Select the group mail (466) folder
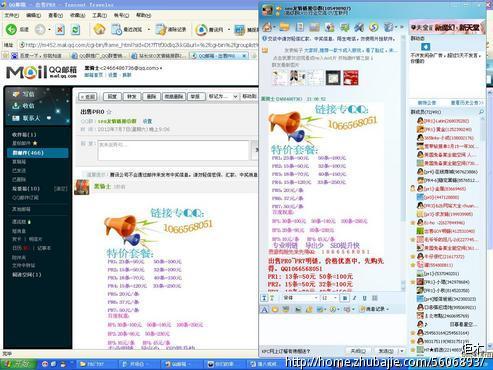 [x=37, y=153]
